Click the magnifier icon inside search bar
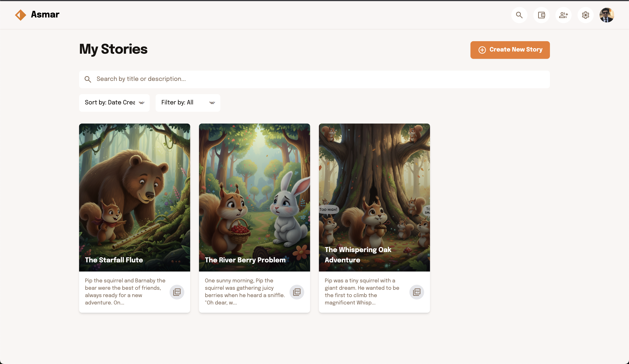The height and width of the screenshot is (364, 629). [x=88, y=79]
